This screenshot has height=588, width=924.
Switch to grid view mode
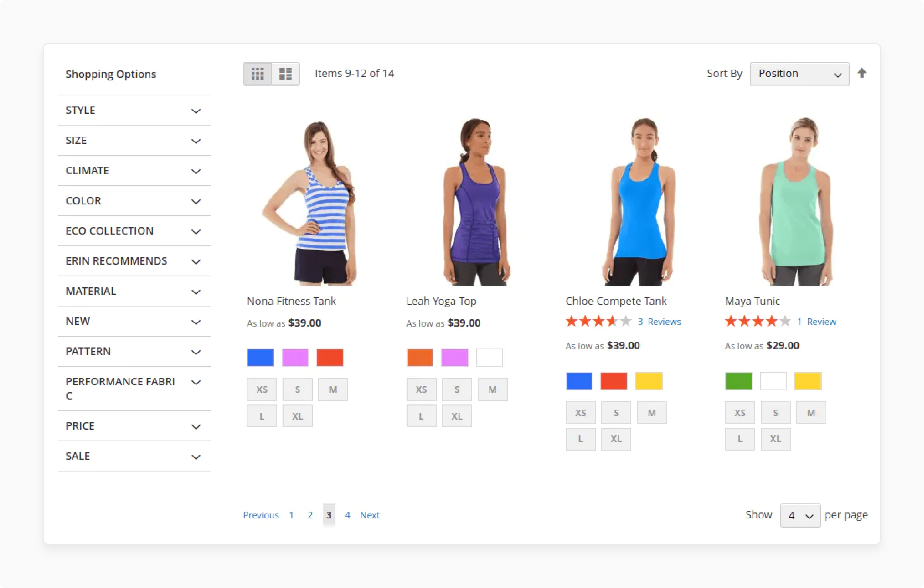point(258,74)
